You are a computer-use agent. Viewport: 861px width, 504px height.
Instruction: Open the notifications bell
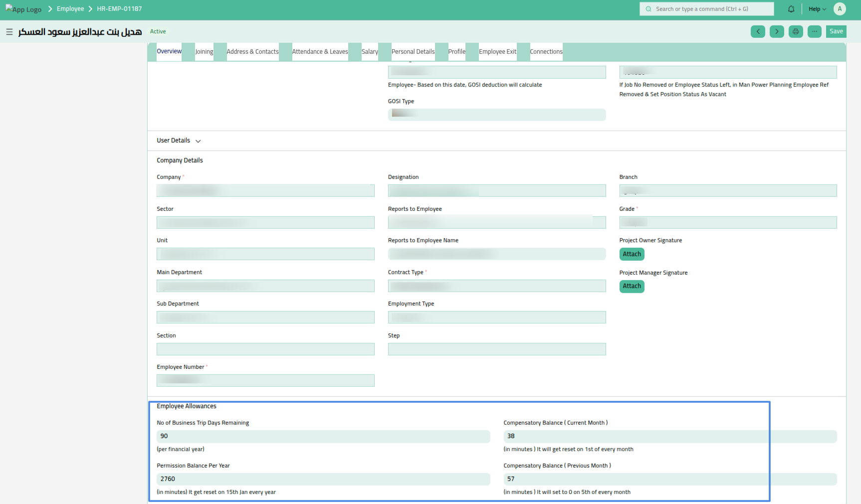coord(791,8)
